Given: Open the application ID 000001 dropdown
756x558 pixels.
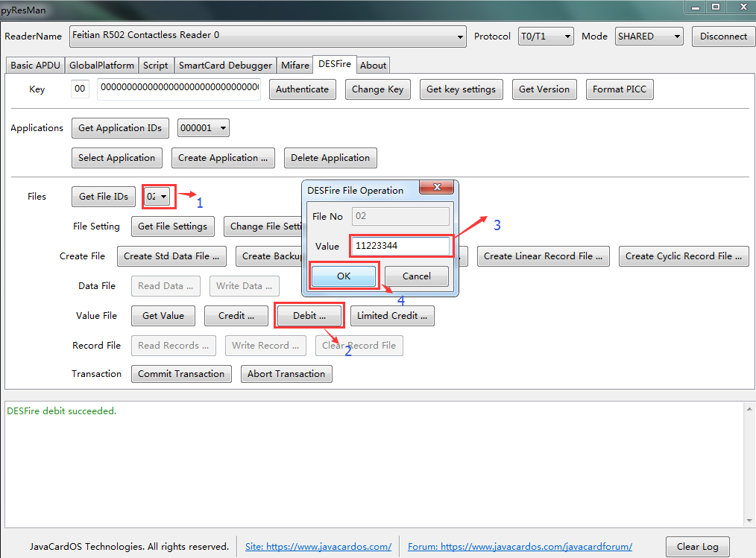Looking at the screenshot, I should coord(203,127).
